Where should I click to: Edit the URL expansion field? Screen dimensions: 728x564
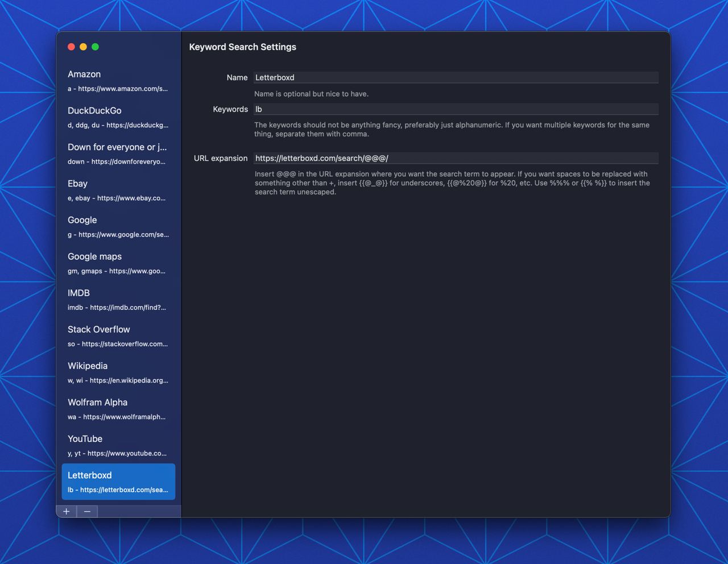pos(456,158)
